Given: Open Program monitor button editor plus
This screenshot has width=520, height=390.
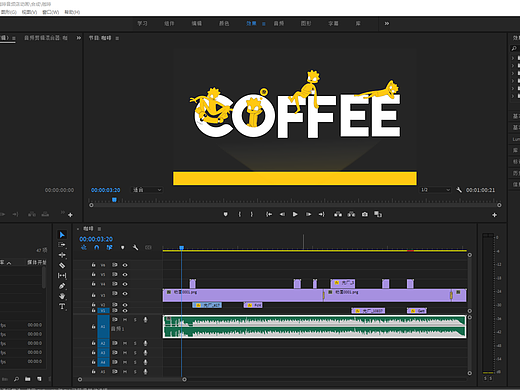Looking at the screenshot, I should click(494, 215).
